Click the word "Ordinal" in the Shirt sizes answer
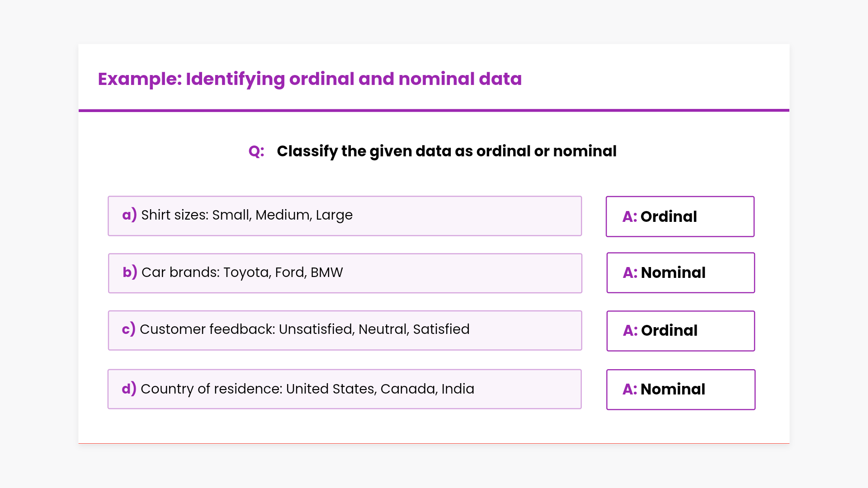The height and width of the screenshot is (488, 868). (x=669, y=217)
